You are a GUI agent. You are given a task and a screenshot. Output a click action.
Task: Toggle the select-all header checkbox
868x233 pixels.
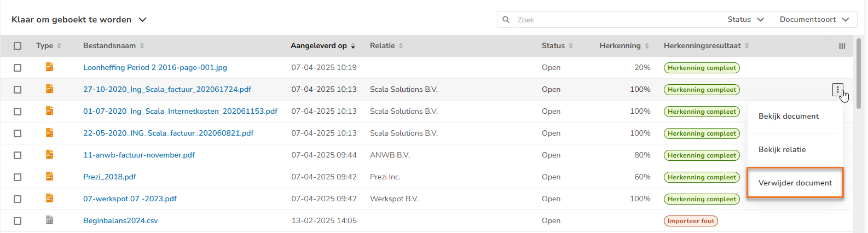pyautogui.click(x=18, y=46)
